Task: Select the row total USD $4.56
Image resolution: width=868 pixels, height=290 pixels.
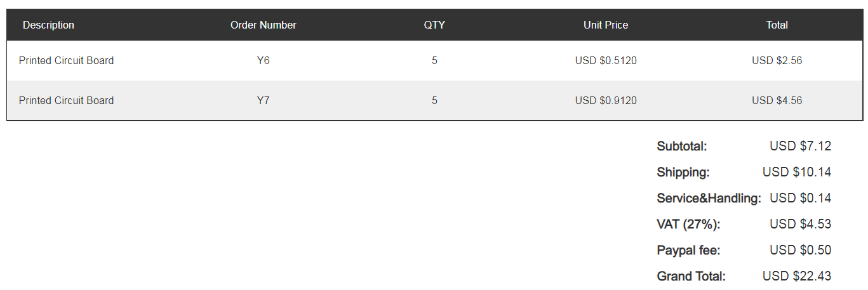Action: [777, 100]
